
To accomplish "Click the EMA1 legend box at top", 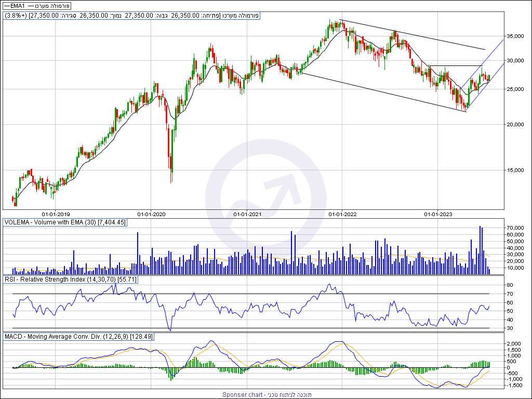I will [x=37, y=6].
